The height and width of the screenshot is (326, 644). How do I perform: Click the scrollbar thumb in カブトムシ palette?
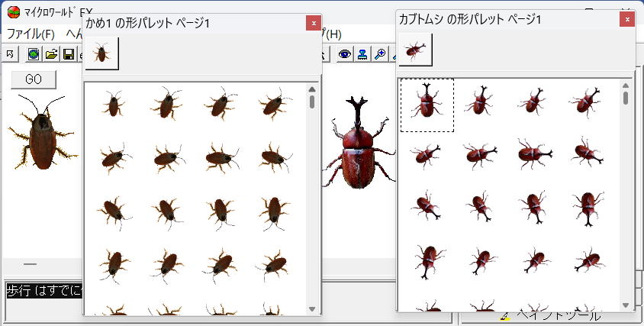626,98
